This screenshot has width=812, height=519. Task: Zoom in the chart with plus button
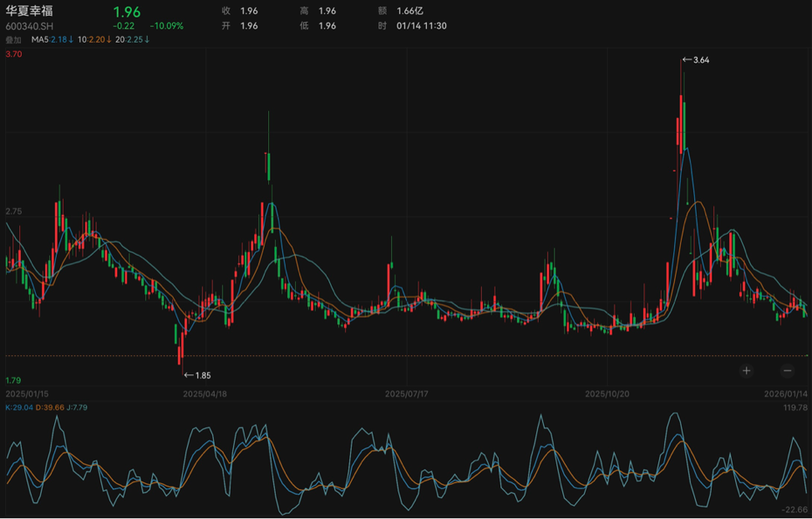pos(746,371)
